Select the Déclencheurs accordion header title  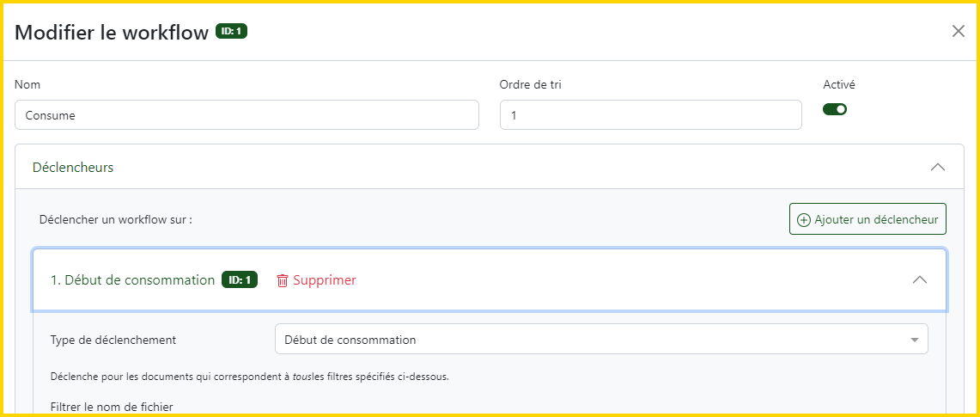(x=73, y=167)
